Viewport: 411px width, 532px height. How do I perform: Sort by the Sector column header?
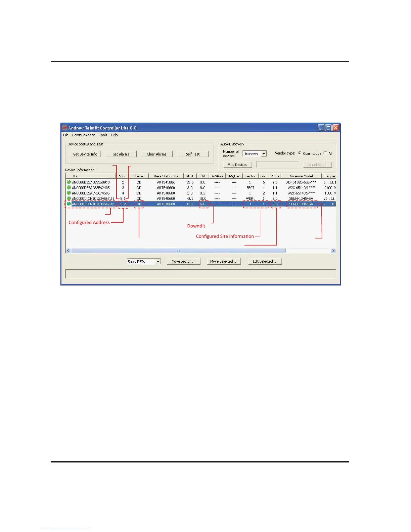point(250,176)
